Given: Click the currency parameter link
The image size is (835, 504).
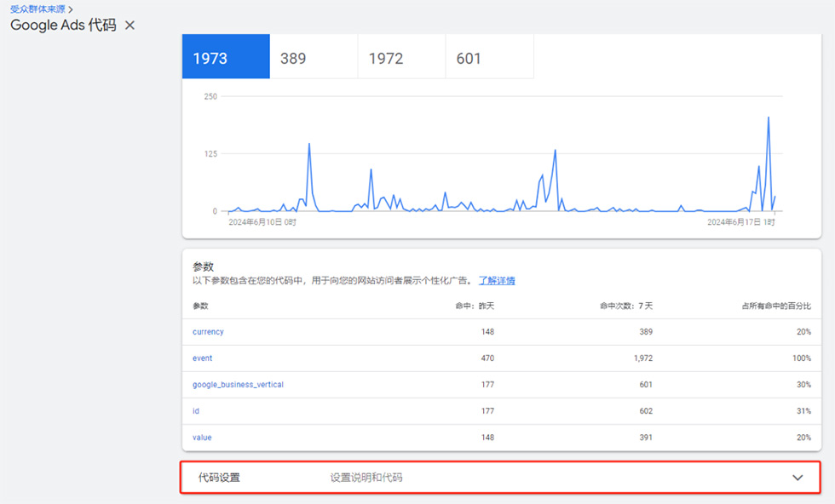Looking at the screenshot, I should pyautogui.click(x=208, y=332).
